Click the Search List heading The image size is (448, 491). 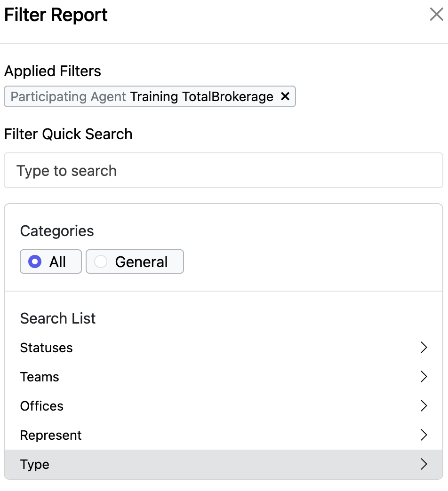(x=57, y=318)
